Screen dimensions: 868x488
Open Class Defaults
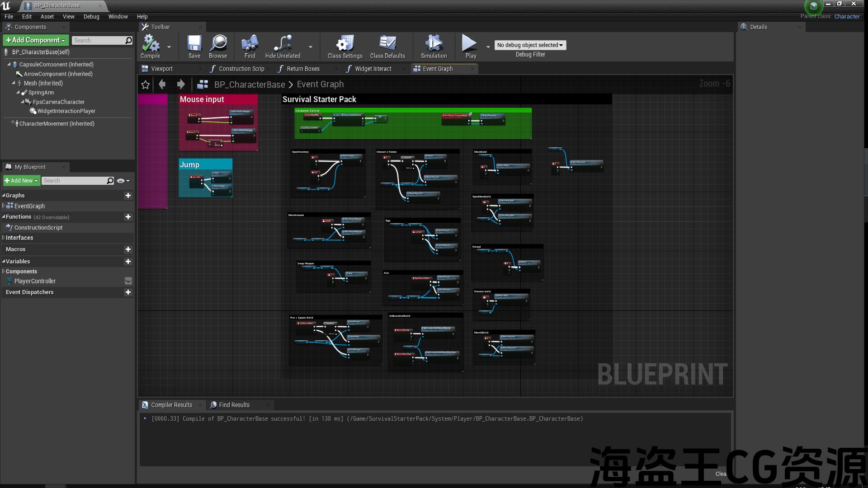(387, 43)
